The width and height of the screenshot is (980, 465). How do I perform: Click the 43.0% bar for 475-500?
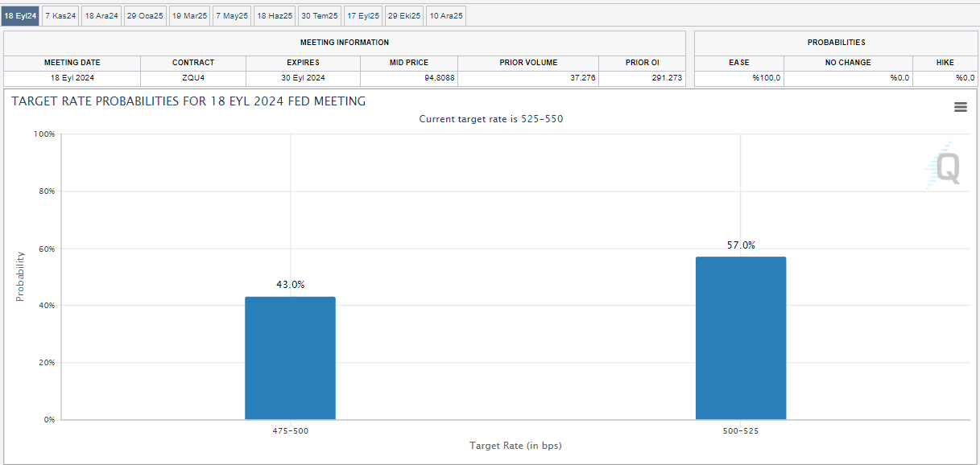click(290, 358)
